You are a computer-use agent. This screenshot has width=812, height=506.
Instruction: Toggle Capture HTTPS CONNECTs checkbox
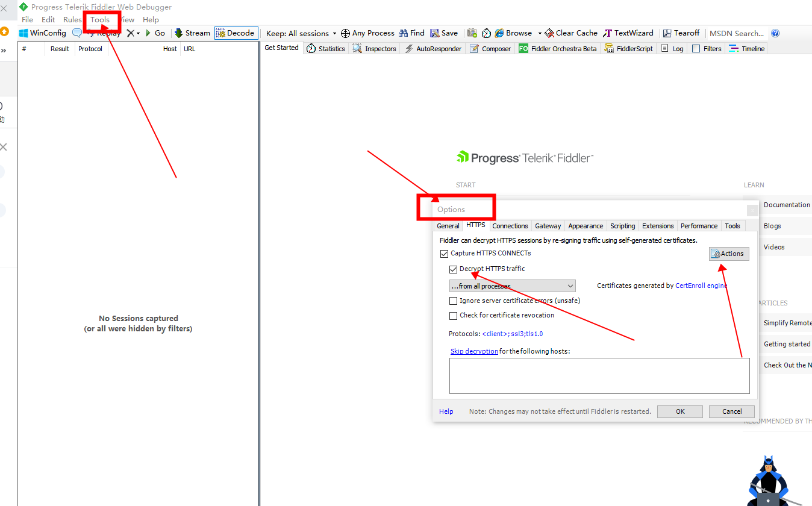click(x=445, y=254)
